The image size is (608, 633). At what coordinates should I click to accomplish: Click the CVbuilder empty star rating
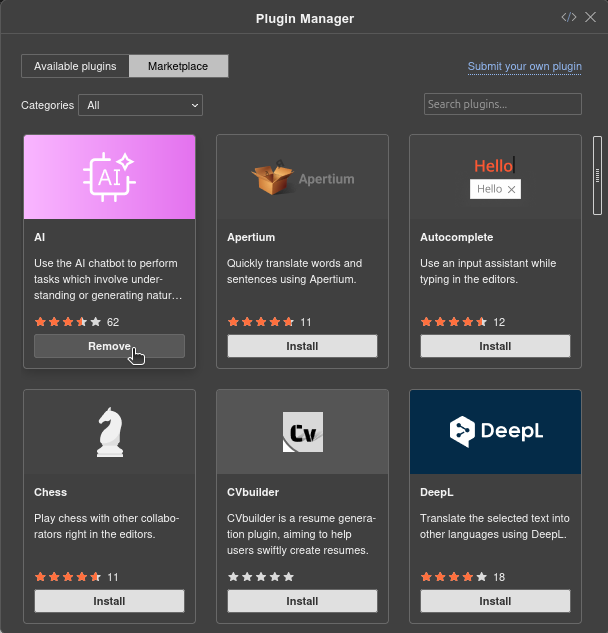click(x=261, y=577)
